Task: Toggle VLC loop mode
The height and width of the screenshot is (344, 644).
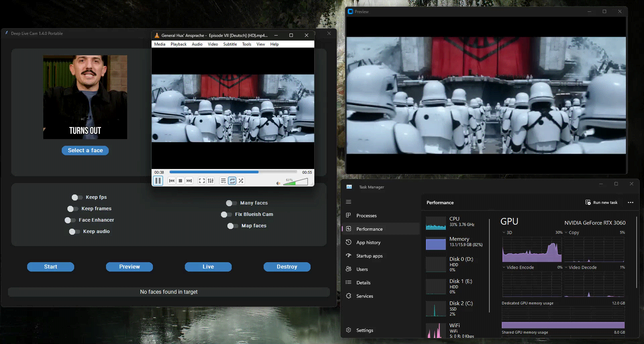Action: pos(232,181)
